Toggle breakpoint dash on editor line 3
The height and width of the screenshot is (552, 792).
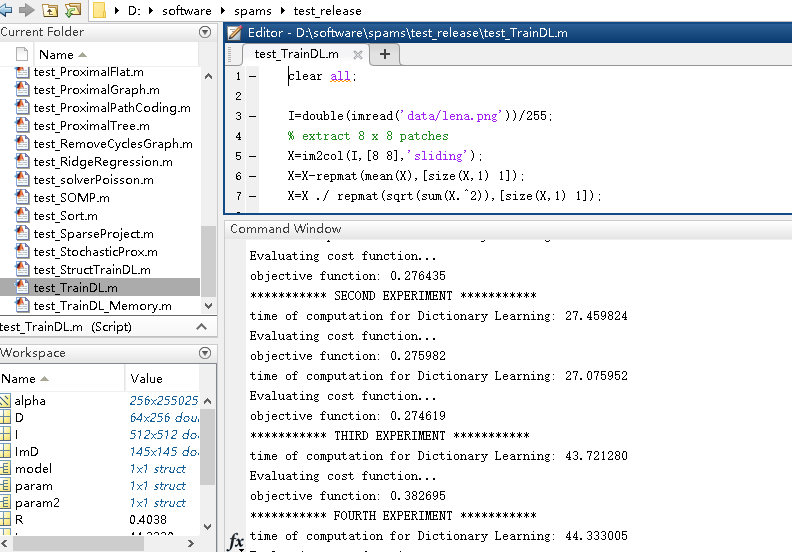pyautogui.click(x=253, y=116)
